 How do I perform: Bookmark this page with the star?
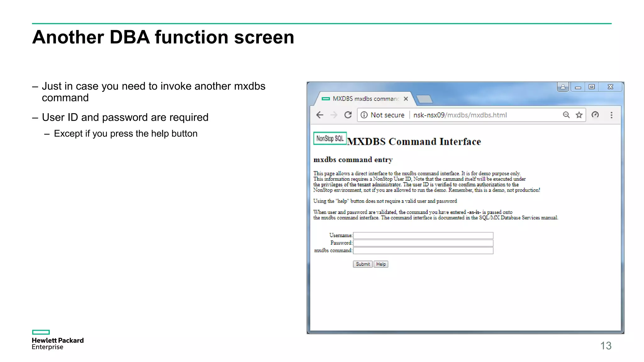click(x=579, y=115)
